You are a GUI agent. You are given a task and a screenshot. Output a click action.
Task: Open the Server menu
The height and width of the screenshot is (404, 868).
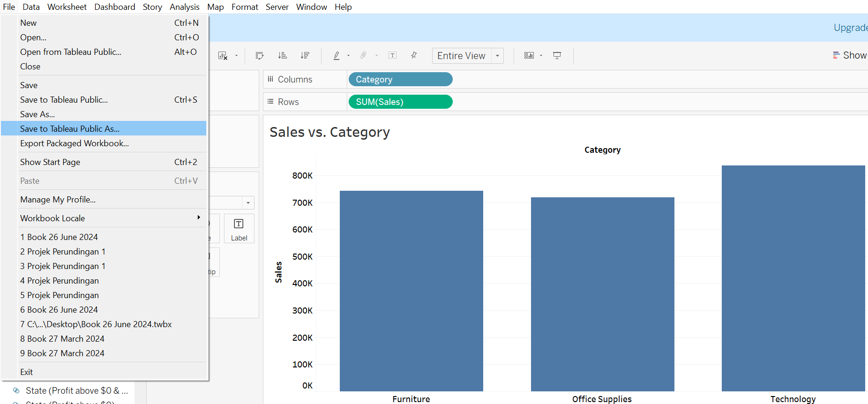pyautogui.click(x=277, y=7)
